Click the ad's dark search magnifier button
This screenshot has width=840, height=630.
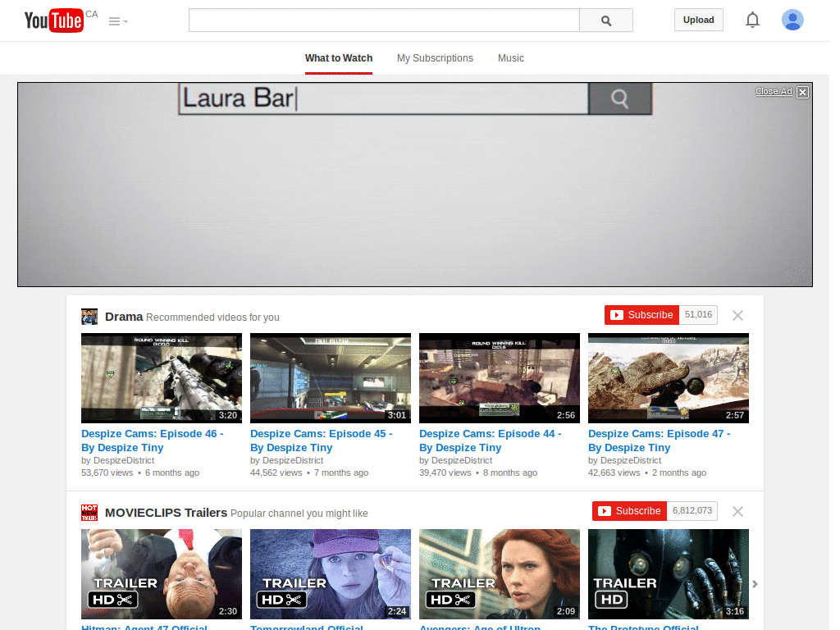click(620, 98)
